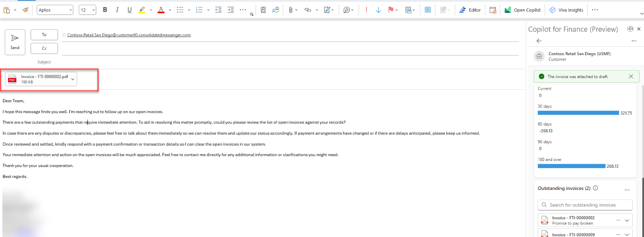Click the Search for outstanding invoices field

585,205
